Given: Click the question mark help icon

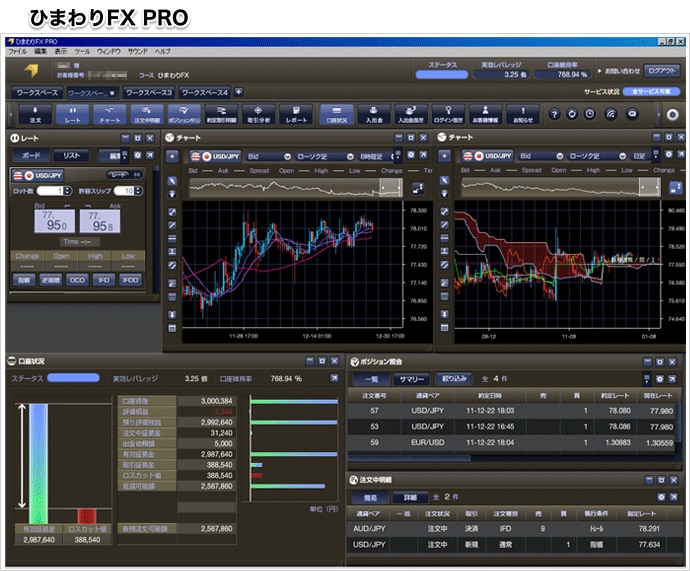Looking at the screenshot, I should 554,114.
